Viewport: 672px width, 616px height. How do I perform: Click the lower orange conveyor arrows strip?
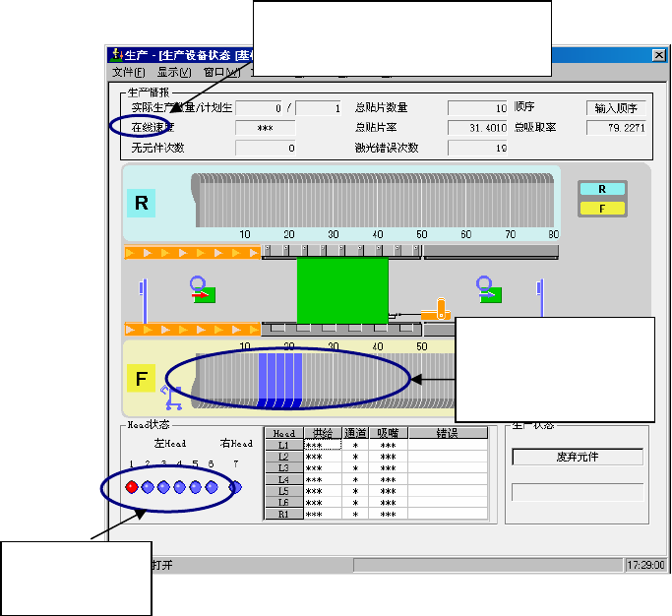pos(193,330)
